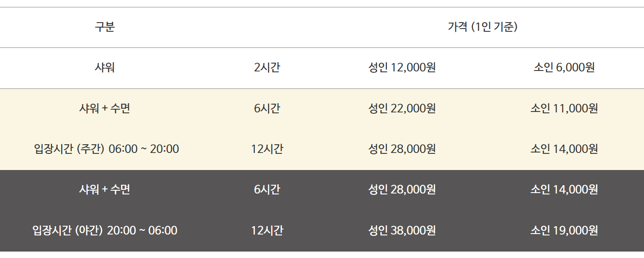Select the 소인 11,000원 price
The image size is (644, 258).
click(x=564, y=109)
